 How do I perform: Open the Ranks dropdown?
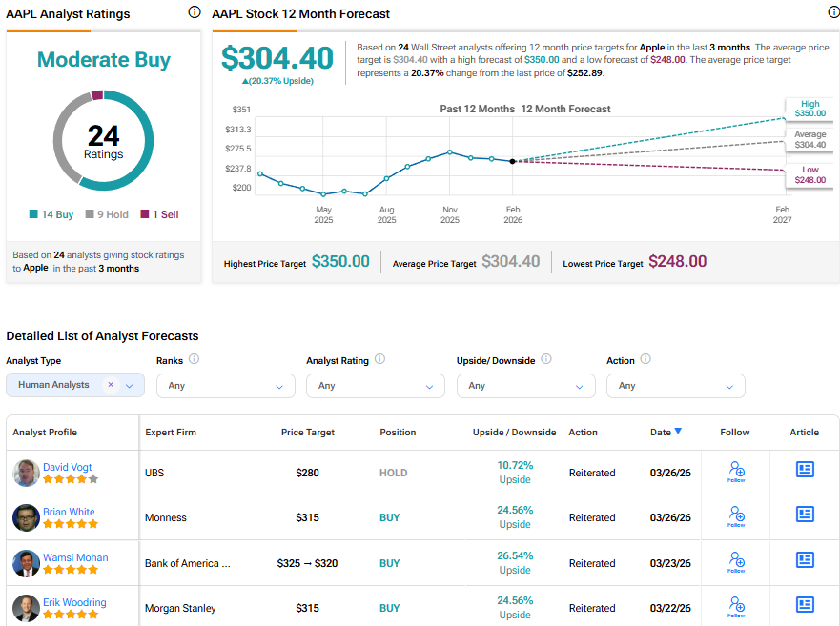pyautogui.click(x=225, y=386)
